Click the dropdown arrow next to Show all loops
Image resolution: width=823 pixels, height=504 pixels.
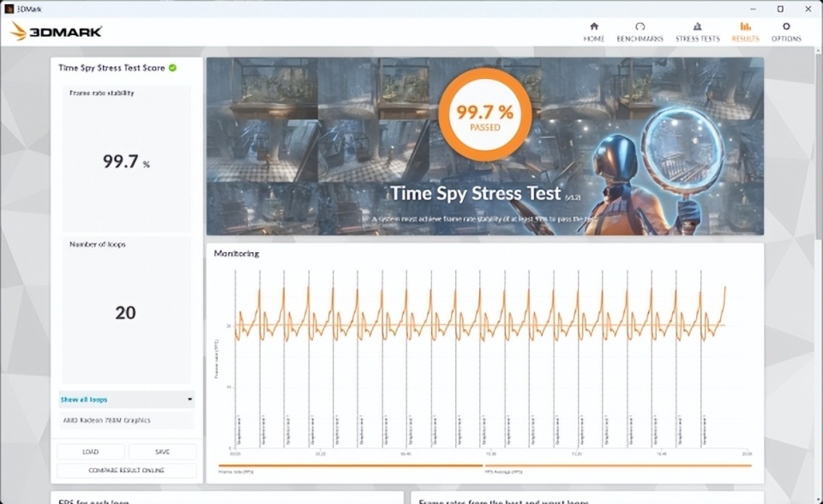(189, 399)
